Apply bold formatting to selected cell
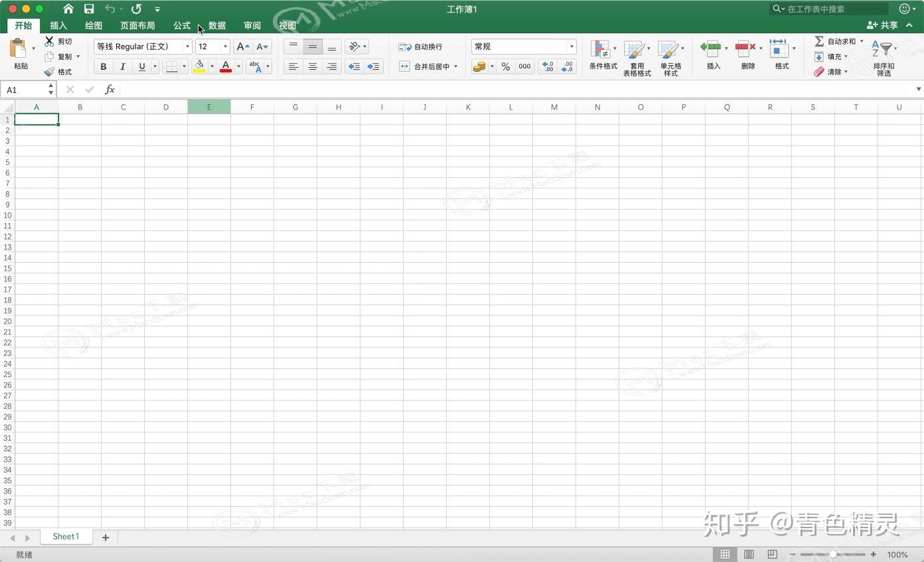This screenshot has width=924, height=562. coord(104,66)
